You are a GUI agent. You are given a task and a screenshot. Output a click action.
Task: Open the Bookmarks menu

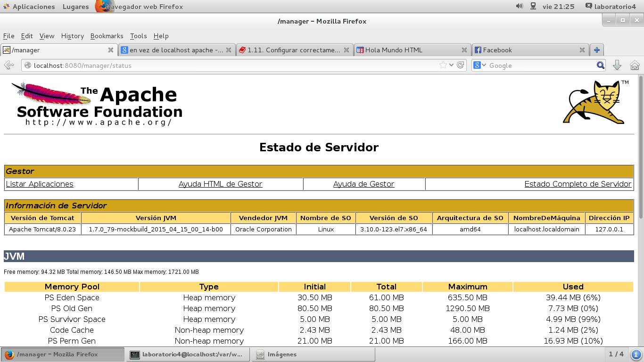(107, 36)
